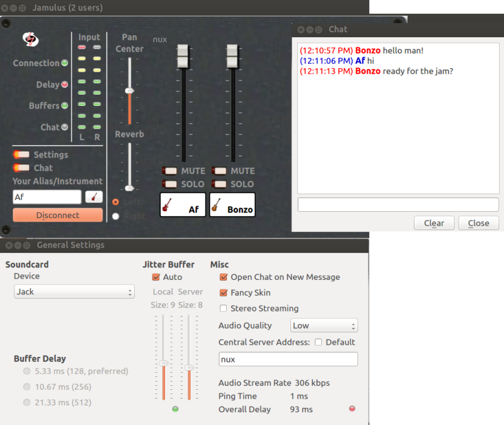This screenshot has height=425, width=504.
Task: Click the 'Audio Stream Rate 306 kbps' text
Action: click(x=274, y=383)
